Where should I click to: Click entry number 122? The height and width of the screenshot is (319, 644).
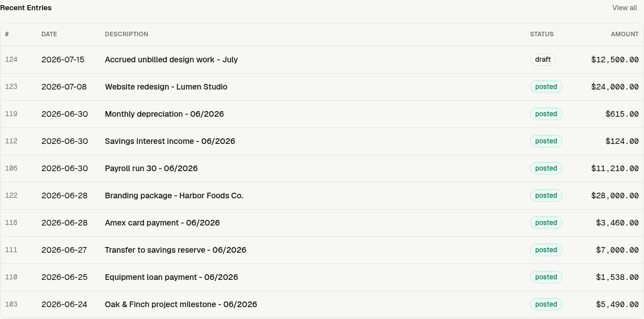[x=11, y=195]
